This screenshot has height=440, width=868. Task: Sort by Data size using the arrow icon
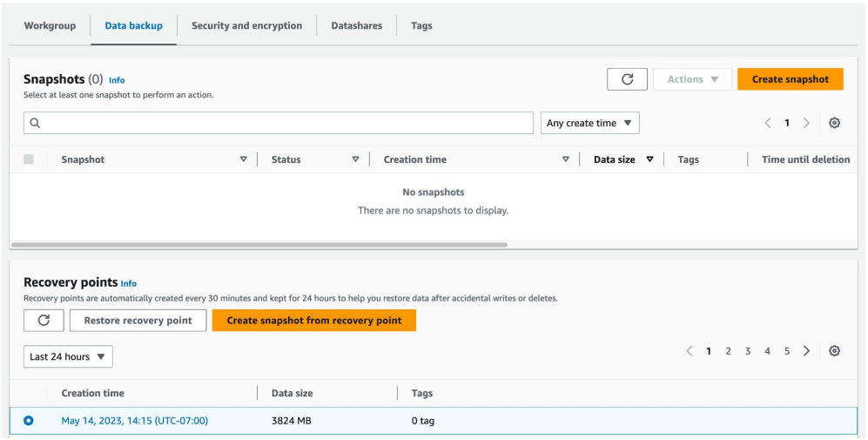(x=649, y=159)
